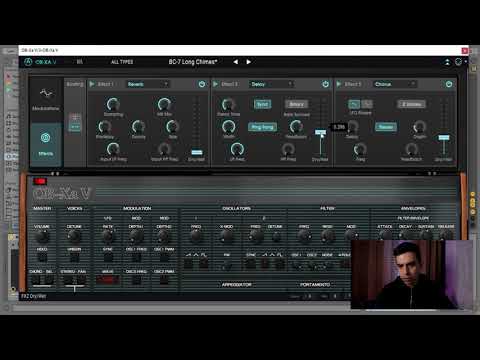The height and width of the screenshot is (360, 480).
Task: Toggle Effect 1 Reverb power button
Action: (x=202, y=84)
